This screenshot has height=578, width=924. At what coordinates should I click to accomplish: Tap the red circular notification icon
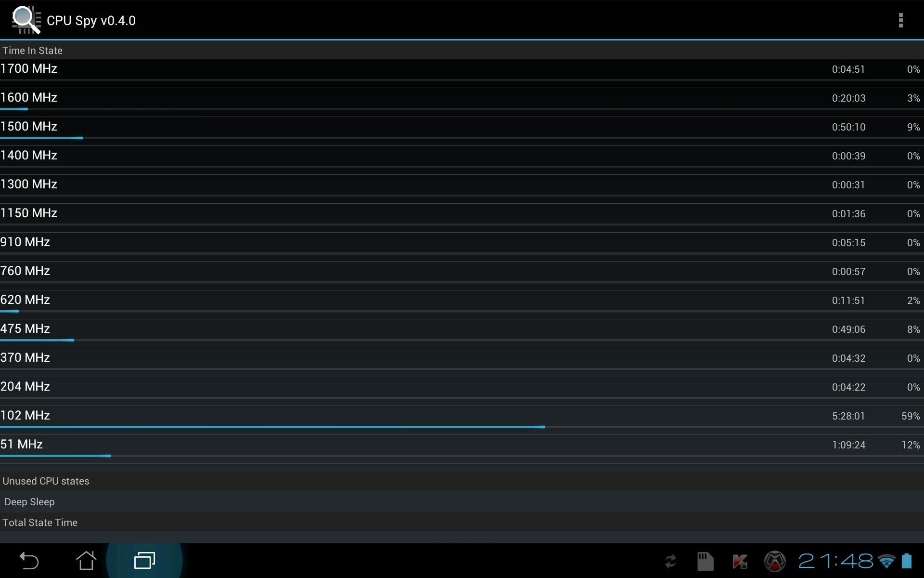tap(775, 561)
